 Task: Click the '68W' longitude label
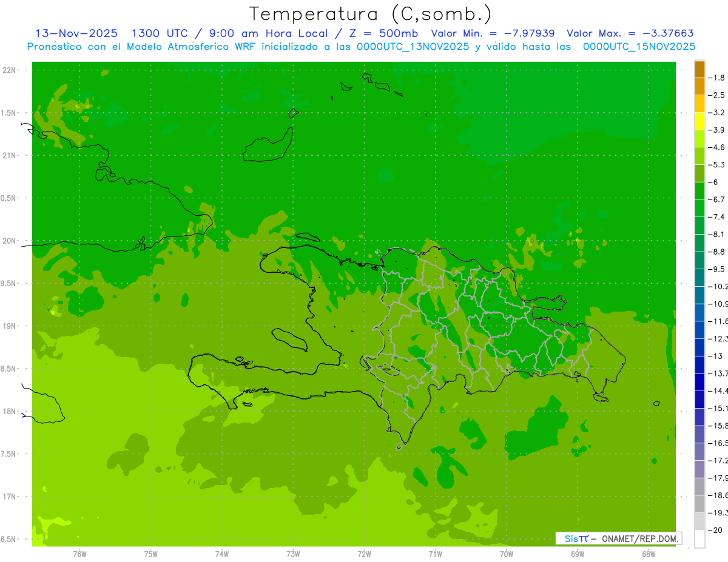[x=649, y=554]
